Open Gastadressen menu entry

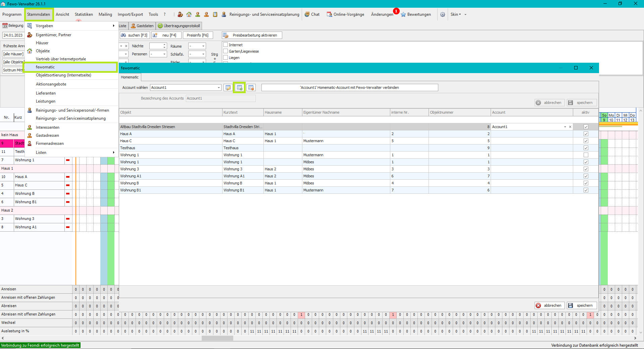[47, 135]
